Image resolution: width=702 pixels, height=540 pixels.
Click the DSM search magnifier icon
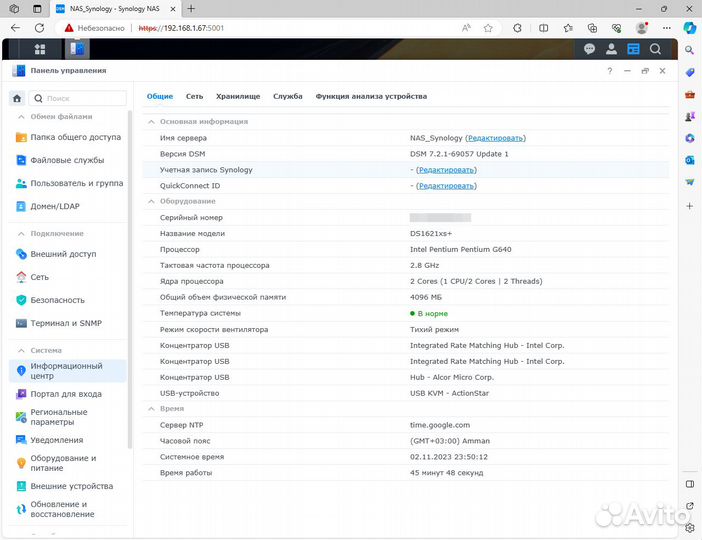tap(655, 49)
